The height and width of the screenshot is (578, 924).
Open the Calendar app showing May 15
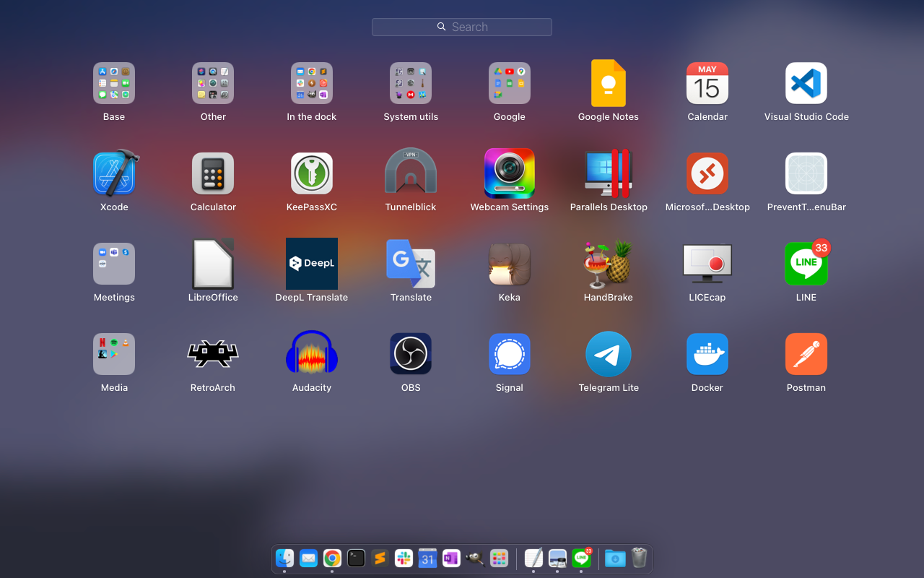(707, 83)
